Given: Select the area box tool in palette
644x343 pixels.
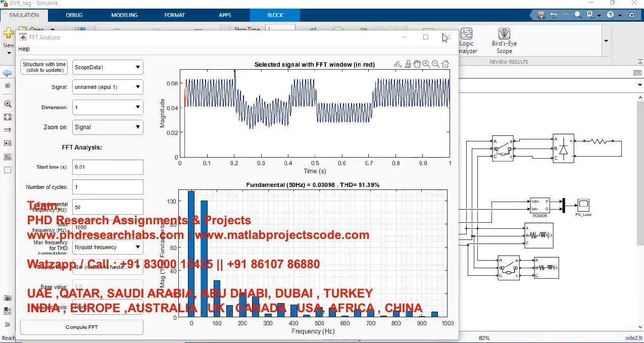Looking at the screenshot, I should point(8,170).
